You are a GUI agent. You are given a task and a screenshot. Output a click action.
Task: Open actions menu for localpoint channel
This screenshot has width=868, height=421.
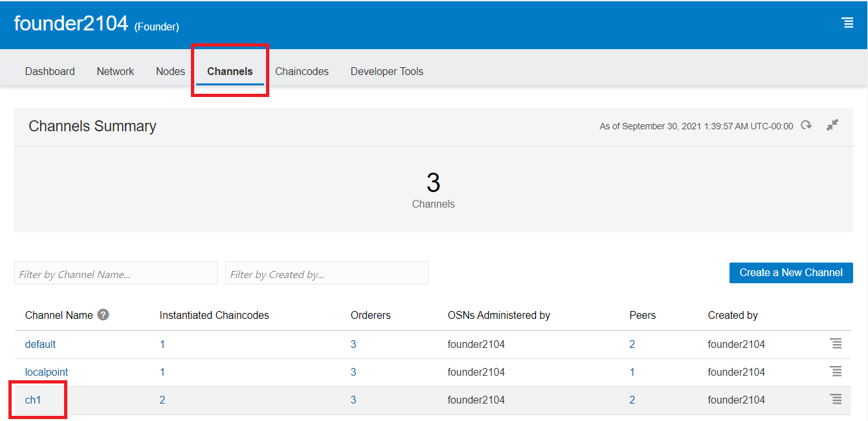(836, 372)
